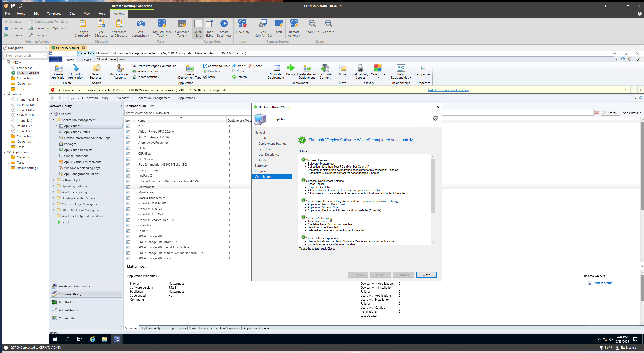The image size is (644, 353).
Task: Click wizard details scrollbar
Action: coord(432,185)
